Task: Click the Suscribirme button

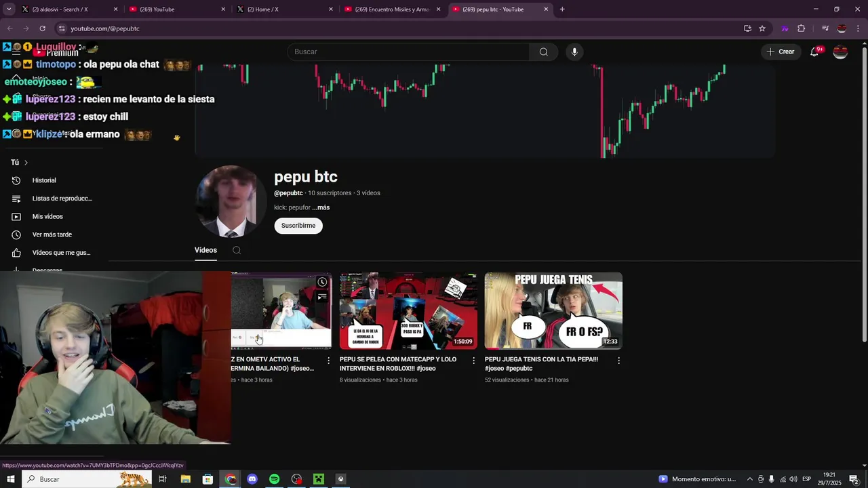Action: (298, 226)
